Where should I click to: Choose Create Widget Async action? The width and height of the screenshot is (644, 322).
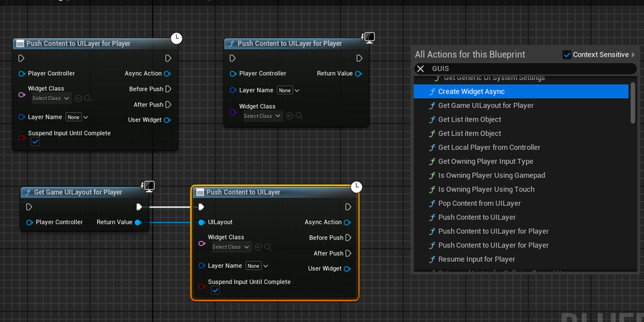coord(521,92)
